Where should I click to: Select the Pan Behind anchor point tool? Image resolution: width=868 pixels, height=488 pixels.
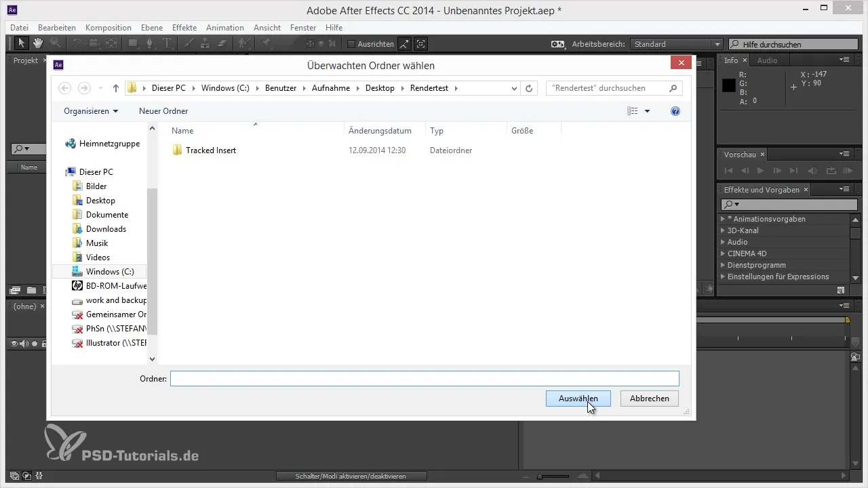(x=111, y=43)
